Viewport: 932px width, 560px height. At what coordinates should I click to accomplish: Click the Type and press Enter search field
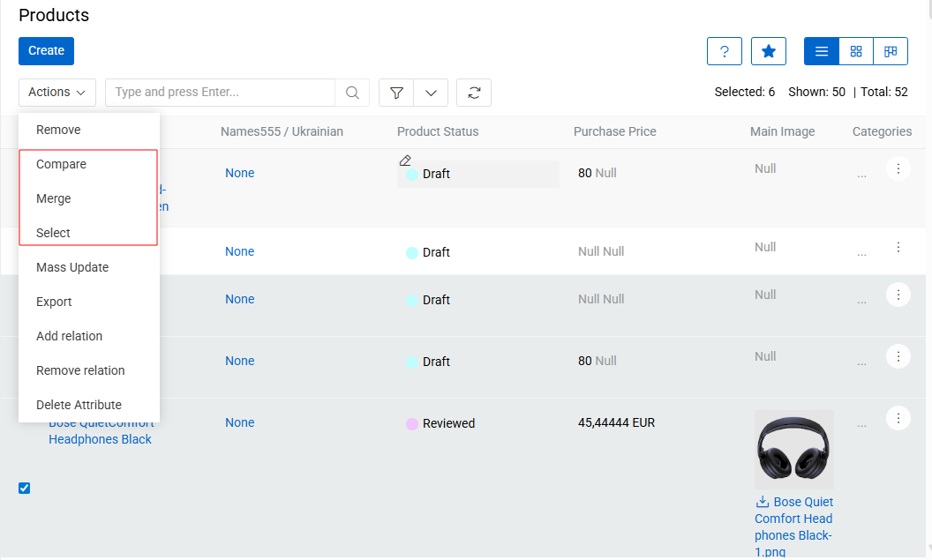pyautogui.click(x=221, y=93)
